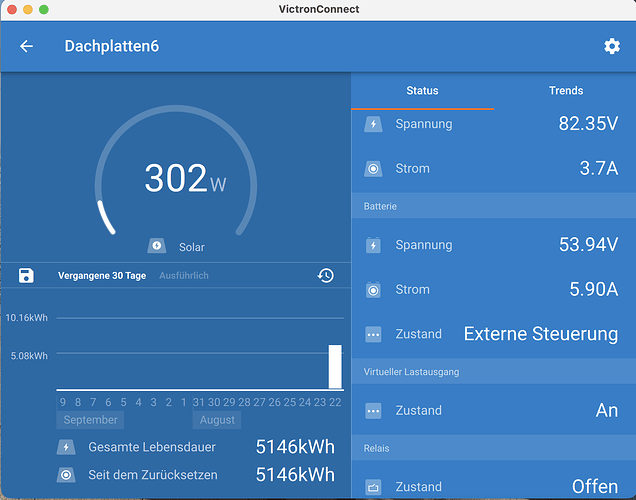
Task: Click the Virtueller Lastausgang Zustand icon
Action: pos(373,411)
